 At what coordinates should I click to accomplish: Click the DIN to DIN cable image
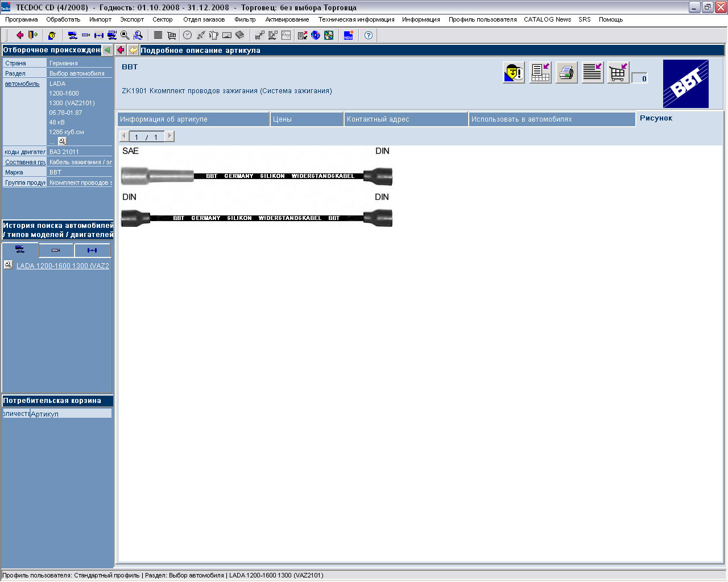[257, 218]
